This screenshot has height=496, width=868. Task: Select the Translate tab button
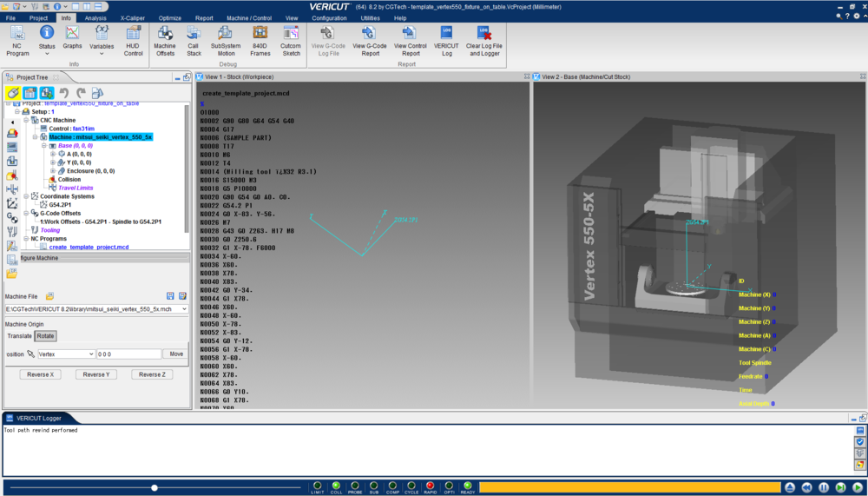click(19, 336)
